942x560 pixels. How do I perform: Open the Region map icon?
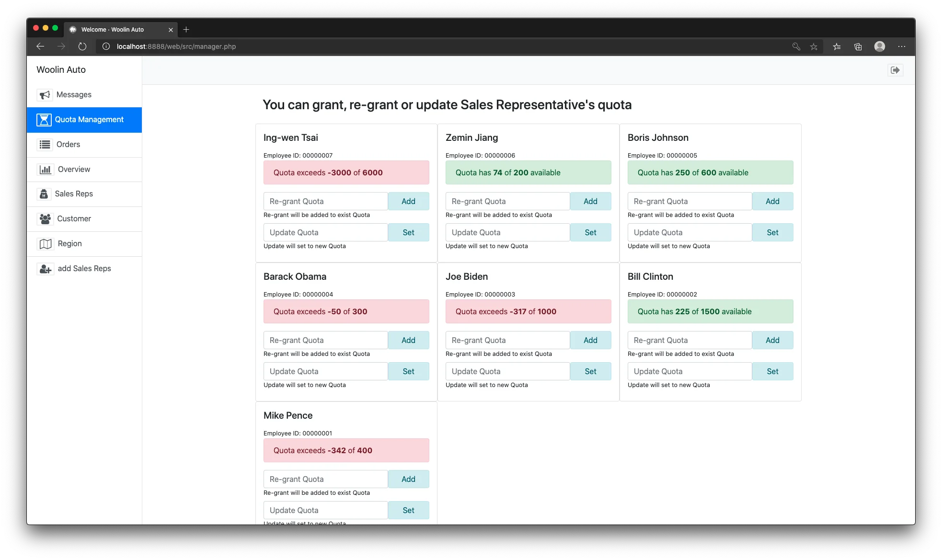pyautogui.click(x=46, y=244)
